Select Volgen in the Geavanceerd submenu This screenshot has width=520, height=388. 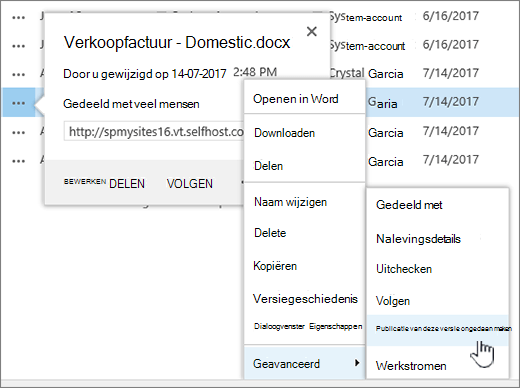pyautogui.click(x=393, y=301)
